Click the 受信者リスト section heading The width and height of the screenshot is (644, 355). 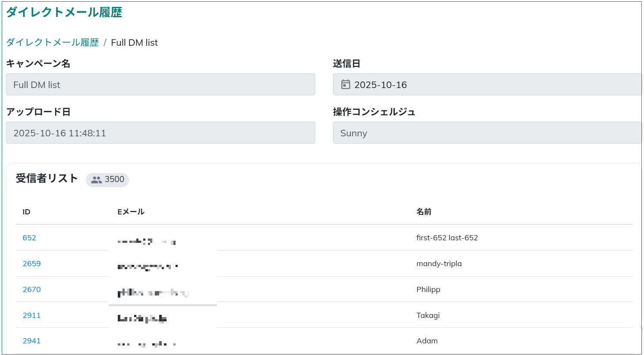coord(47,179)
